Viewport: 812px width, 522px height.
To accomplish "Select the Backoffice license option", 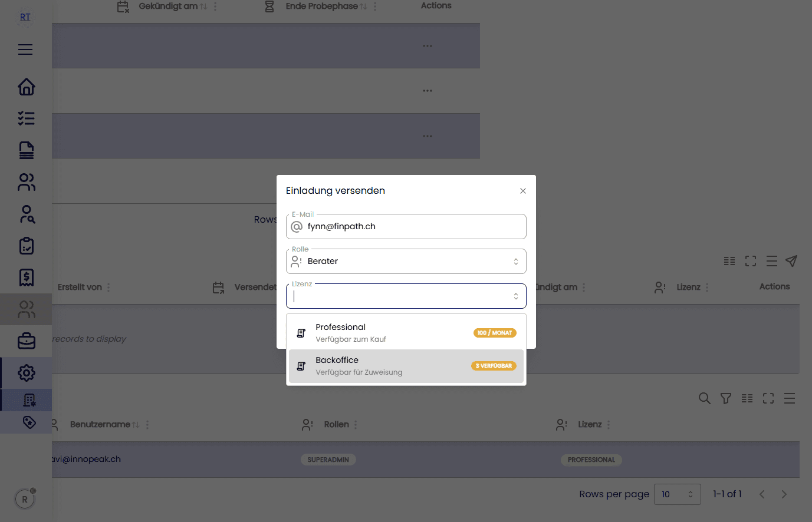I will click(406, 366).
